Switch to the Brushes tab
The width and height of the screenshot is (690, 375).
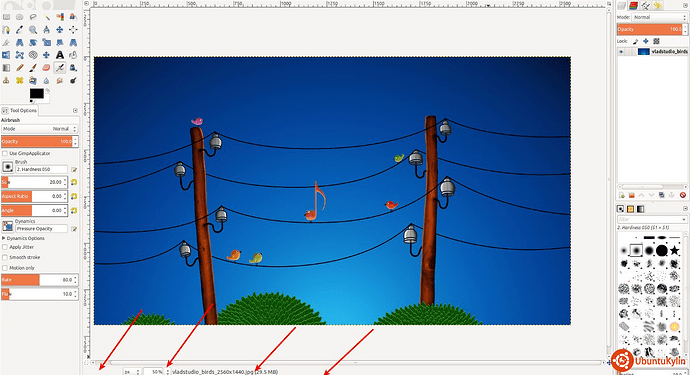pos(620,209)
